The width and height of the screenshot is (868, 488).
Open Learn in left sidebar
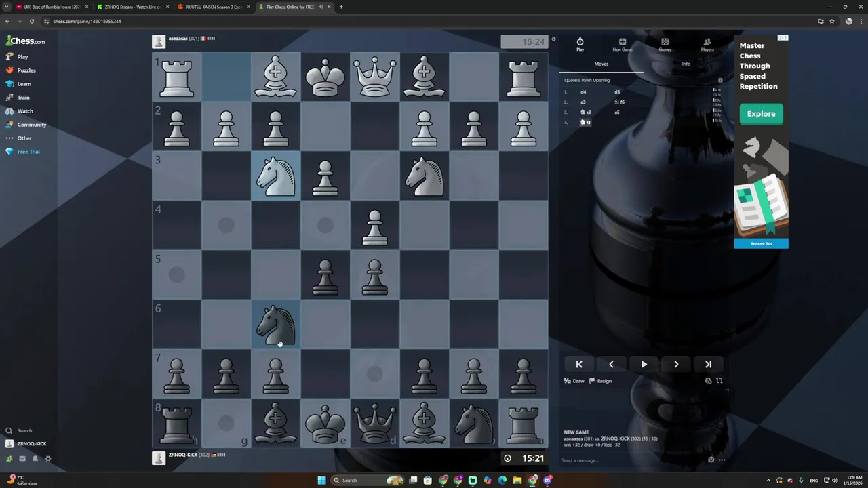(24, 84)
